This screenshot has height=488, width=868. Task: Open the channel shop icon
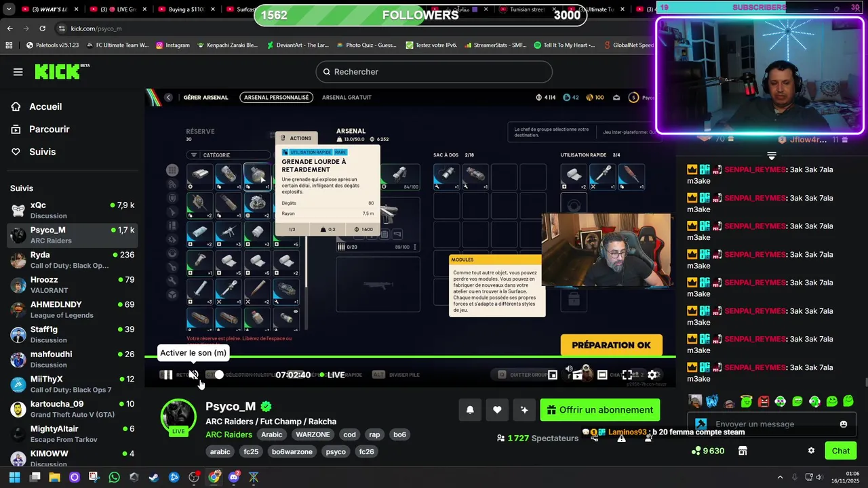point(743,451)
